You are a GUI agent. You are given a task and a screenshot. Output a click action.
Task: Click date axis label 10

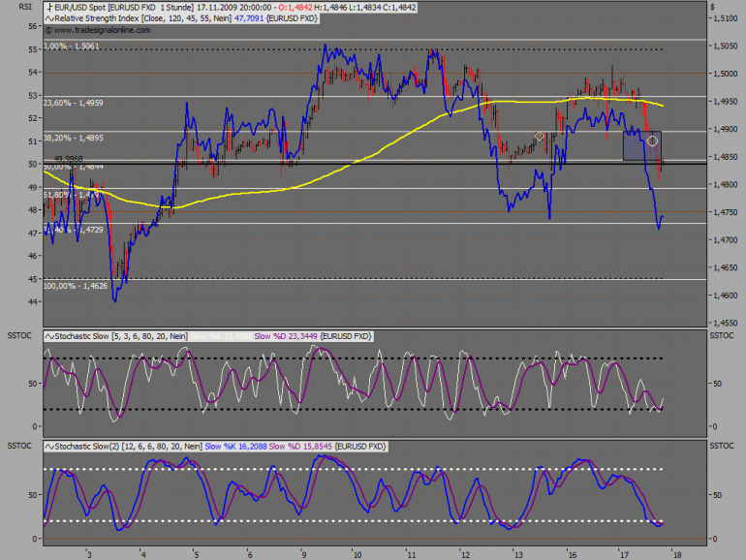[357, 555]
